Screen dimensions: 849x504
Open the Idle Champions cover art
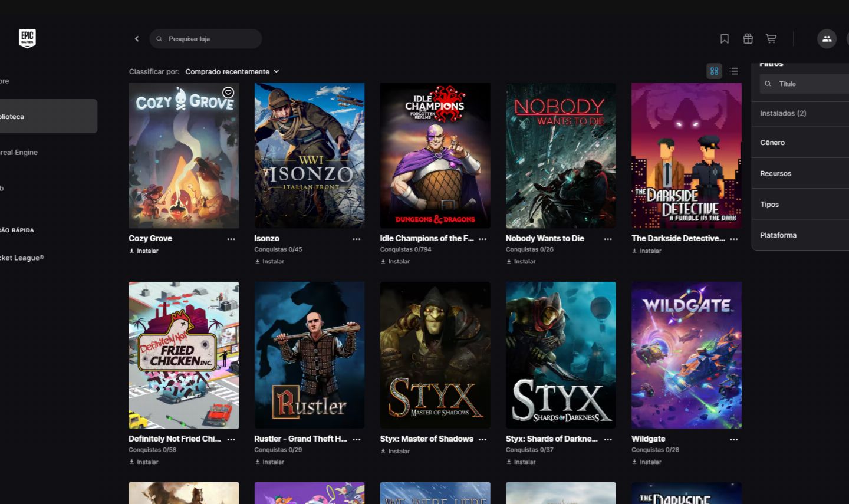[x=435, y=156]
